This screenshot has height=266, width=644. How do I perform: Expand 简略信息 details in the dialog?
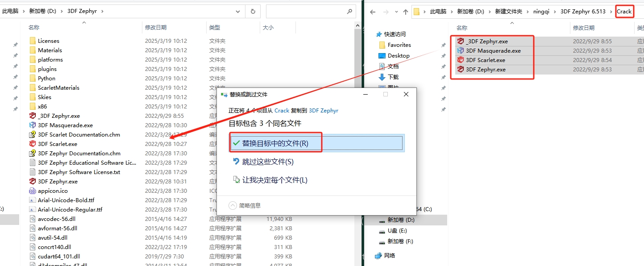point(245,205)
